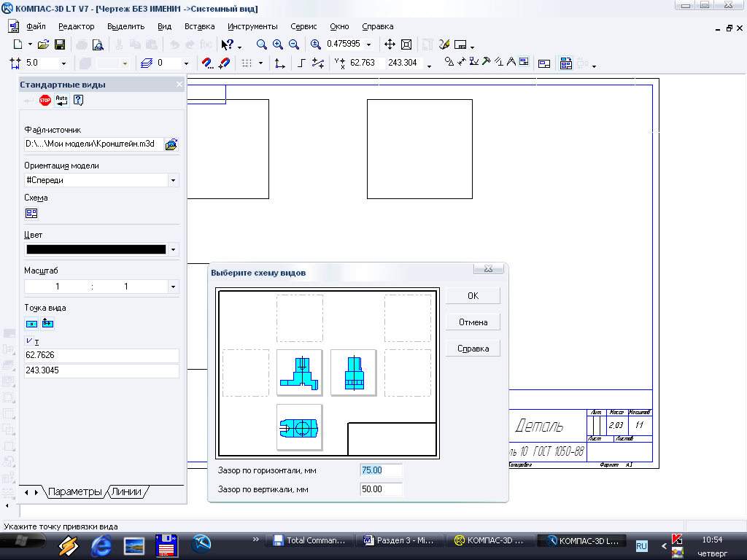Viewport: 747px width, 560px height.
Task: Click the zoom scale icon beside 0.475995
Action: click(315, 44)
